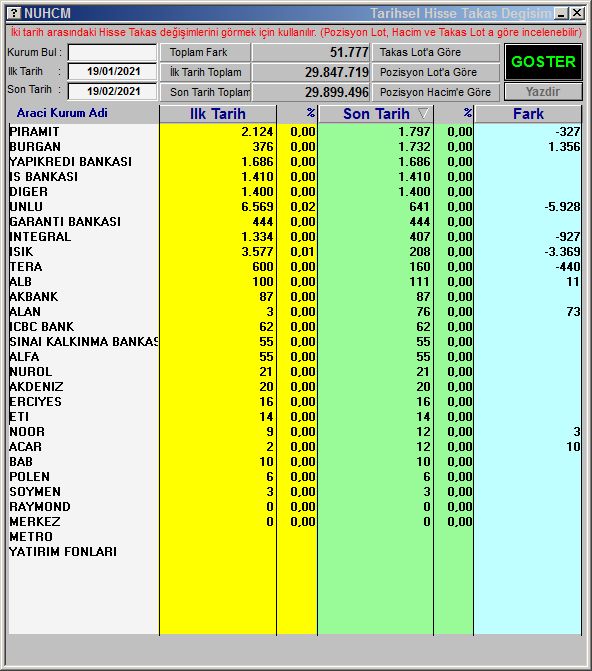Close the NUHCM window
Screen dimensions: 592x671
tap(577, 13)
